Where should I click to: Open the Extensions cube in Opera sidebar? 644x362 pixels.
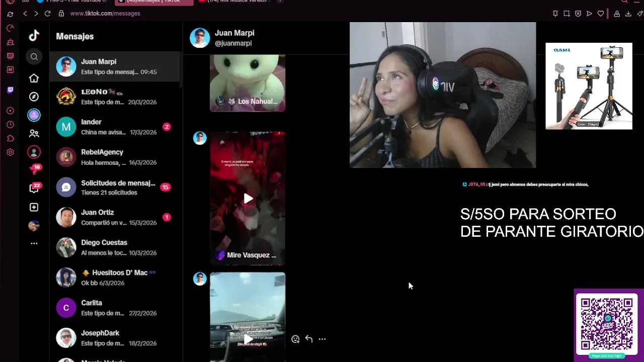10,138
